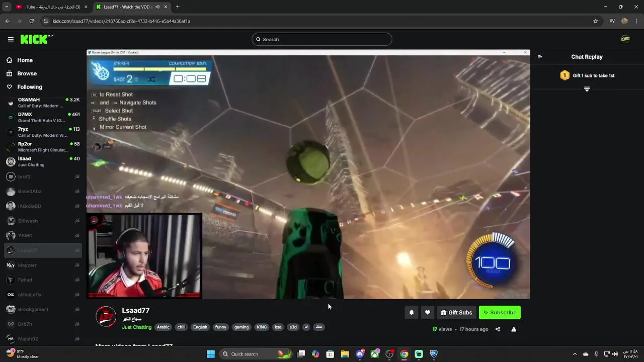Report video with warning icon
This screenshot has height=362, width=644.
pyautogui.click(x=514, y=329)
